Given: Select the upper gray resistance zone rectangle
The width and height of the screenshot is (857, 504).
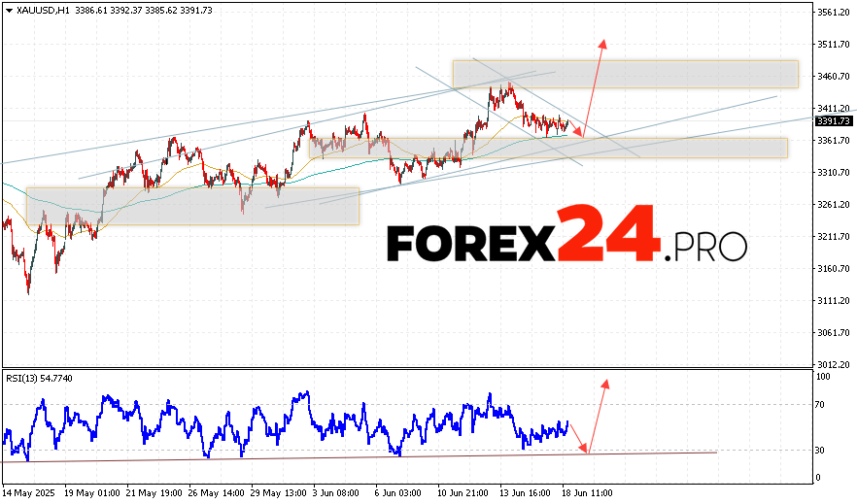Looking at the screenshot, I should (625, 74).
